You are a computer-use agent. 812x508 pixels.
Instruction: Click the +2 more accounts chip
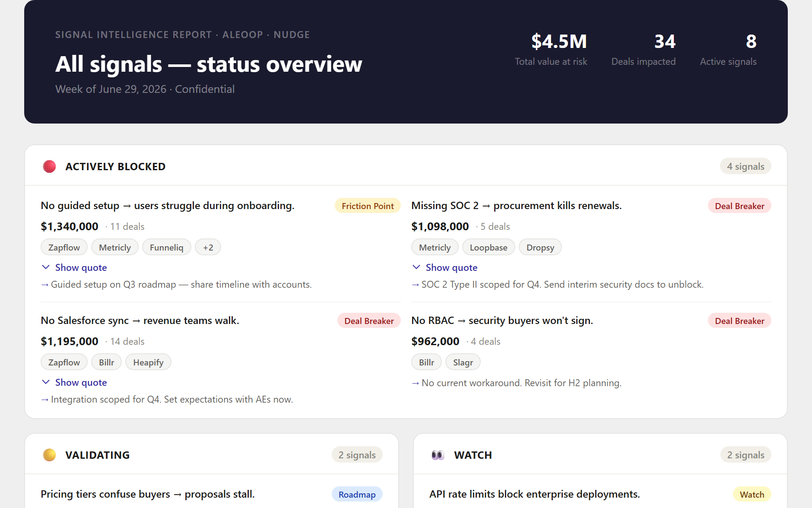208,248
